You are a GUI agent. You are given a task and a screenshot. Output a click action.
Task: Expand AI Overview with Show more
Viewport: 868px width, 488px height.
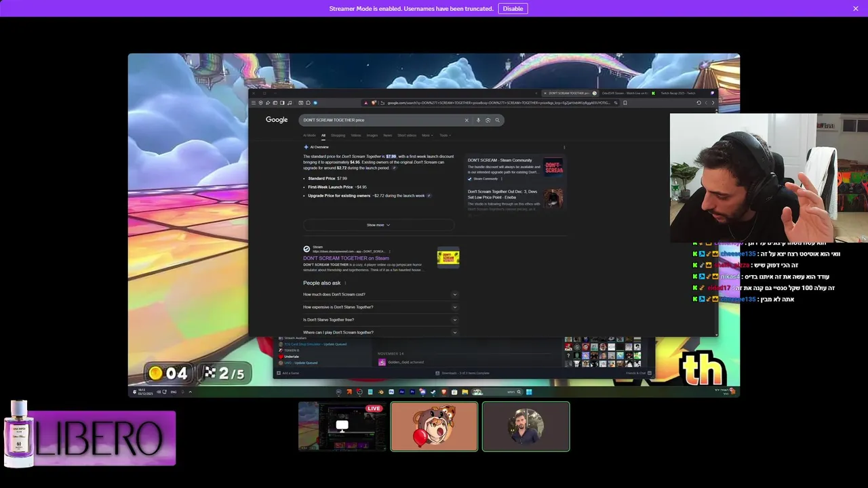click(378, 225)
